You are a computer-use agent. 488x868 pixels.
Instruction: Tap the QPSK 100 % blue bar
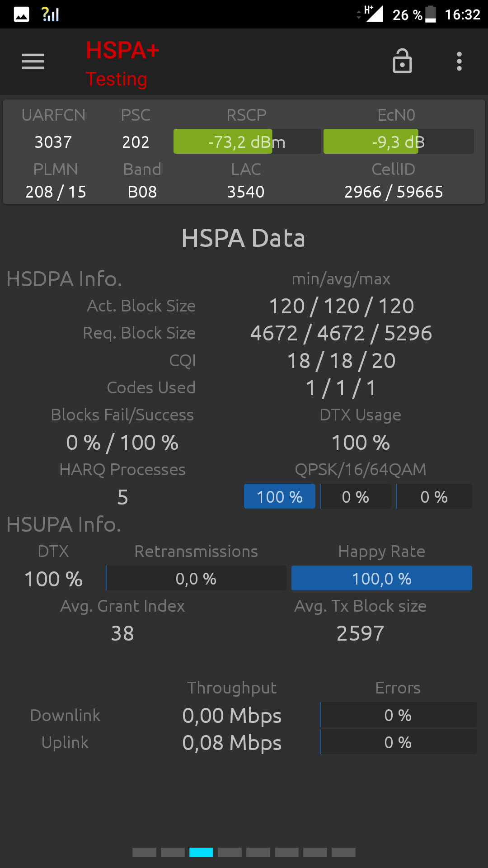coord(280,496)
